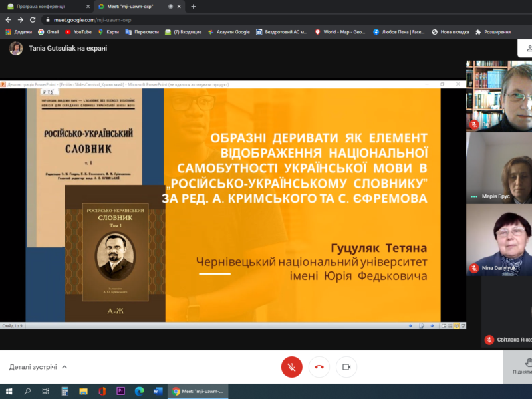Image resolution: width=532 pixels, height=399 pixels.
Task: Reload the current page
Action: pyautogui.click(x=33, y=20)
